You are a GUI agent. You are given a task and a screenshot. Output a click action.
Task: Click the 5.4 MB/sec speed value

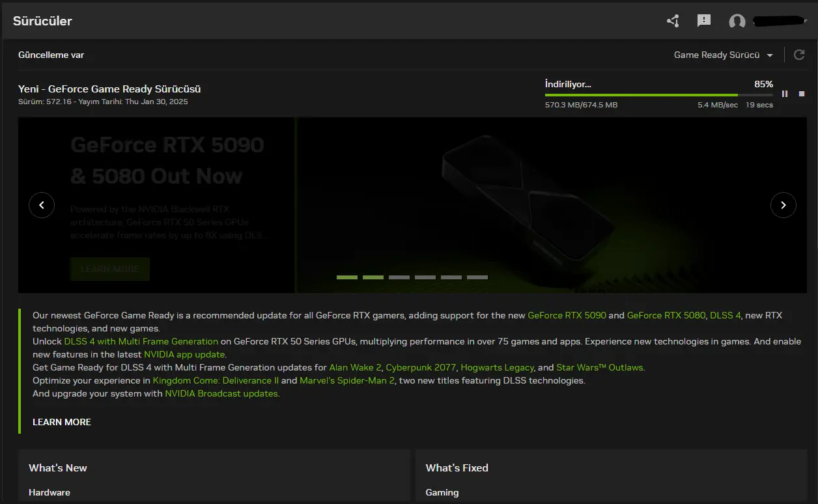click(718, 105)
